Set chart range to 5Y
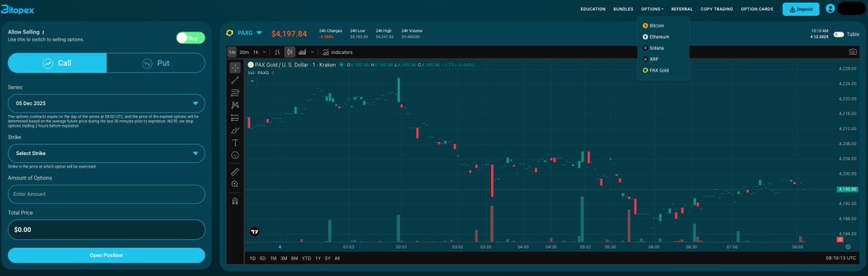Screen dimensions: 868x276 328,258
